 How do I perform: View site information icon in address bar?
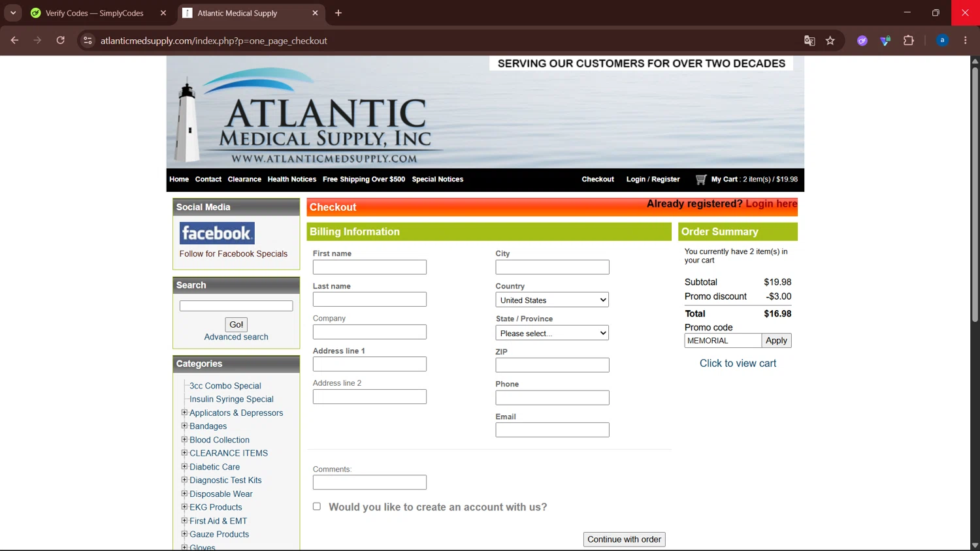click(x=88, y=40)
